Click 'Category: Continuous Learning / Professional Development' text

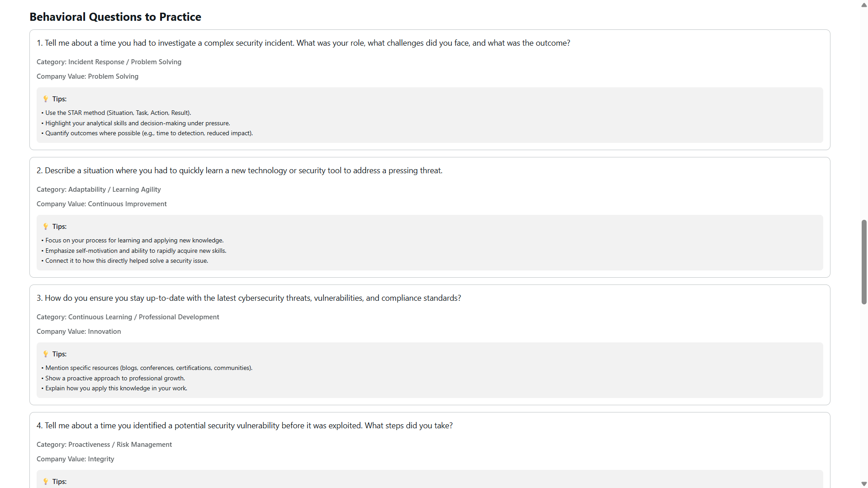[128, 317]
